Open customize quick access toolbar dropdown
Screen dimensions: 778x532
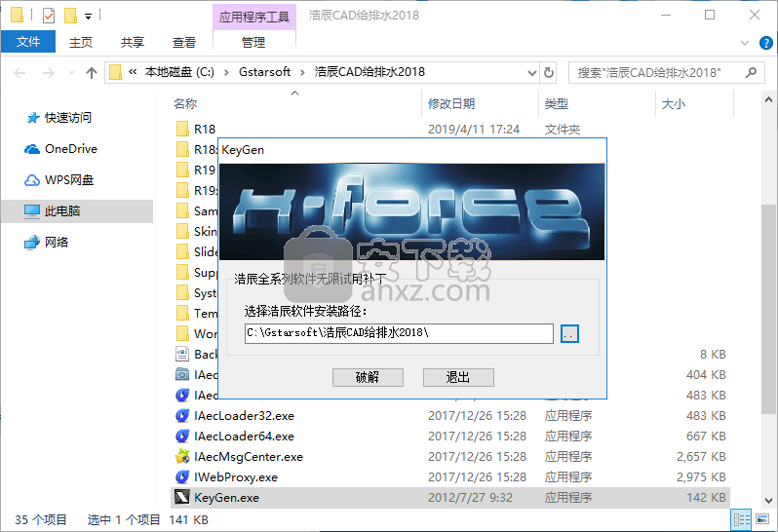[88, 17]
